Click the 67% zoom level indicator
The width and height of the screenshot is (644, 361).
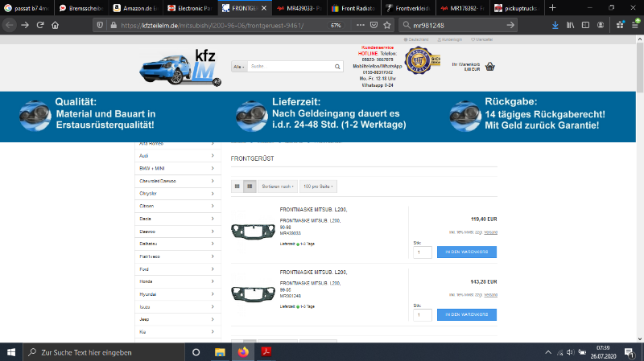tap(336, 26)
